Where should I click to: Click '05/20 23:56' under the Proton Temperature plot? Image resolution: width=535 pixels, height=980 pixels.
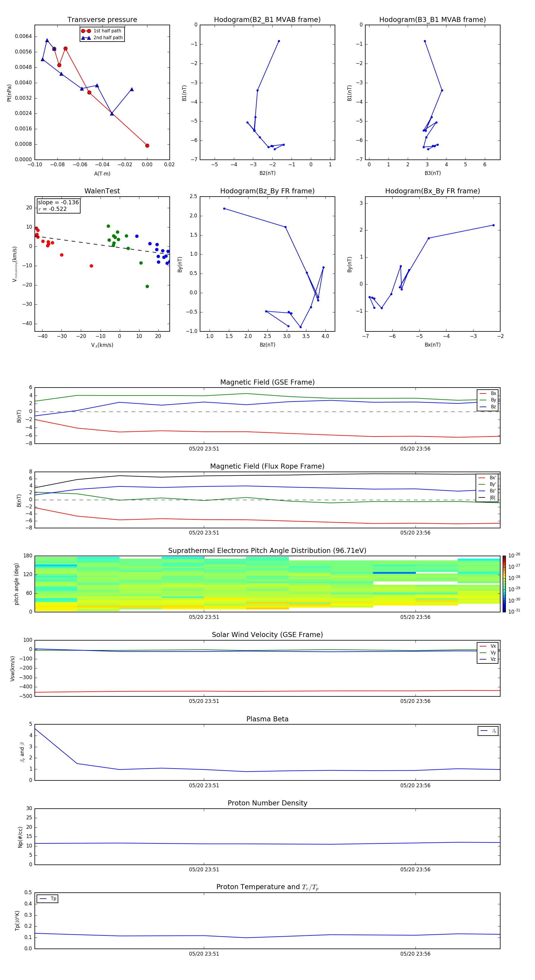[416, 954]
